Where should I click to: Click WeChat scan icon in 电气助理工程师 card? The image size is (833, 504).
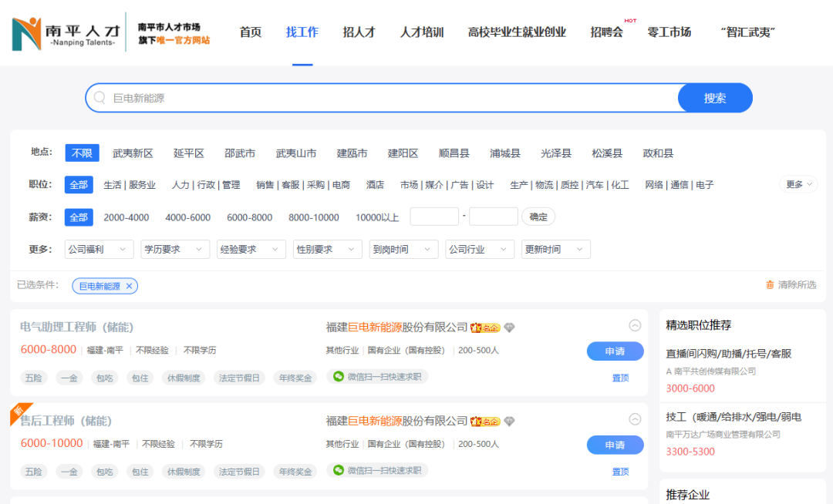(x=339, y=376)
